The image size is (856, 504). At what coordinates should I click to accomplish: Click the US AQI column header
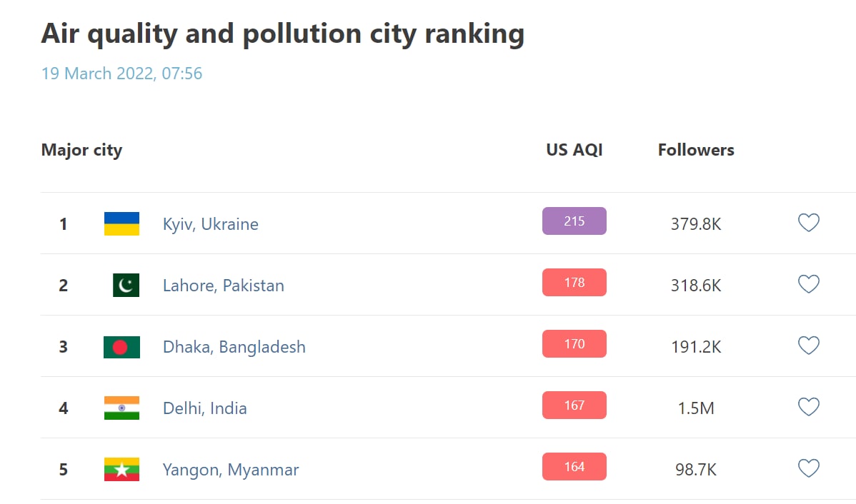(574, 150)
